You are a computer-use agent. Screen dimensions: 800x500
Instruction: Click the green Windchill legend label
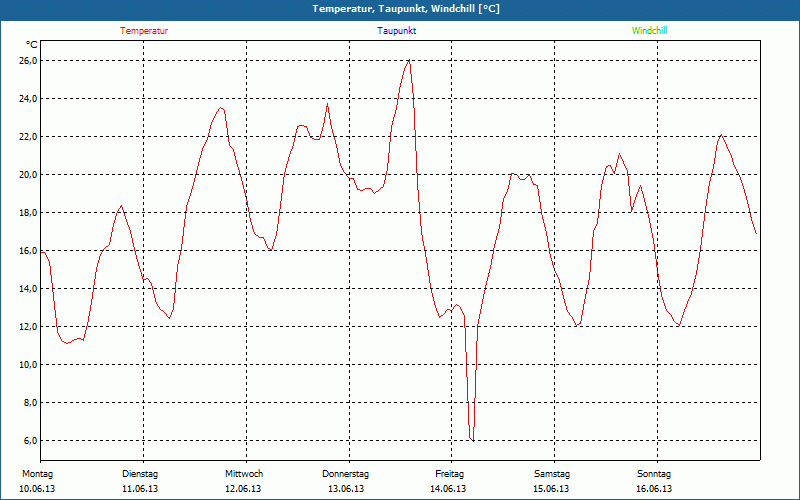649,31
